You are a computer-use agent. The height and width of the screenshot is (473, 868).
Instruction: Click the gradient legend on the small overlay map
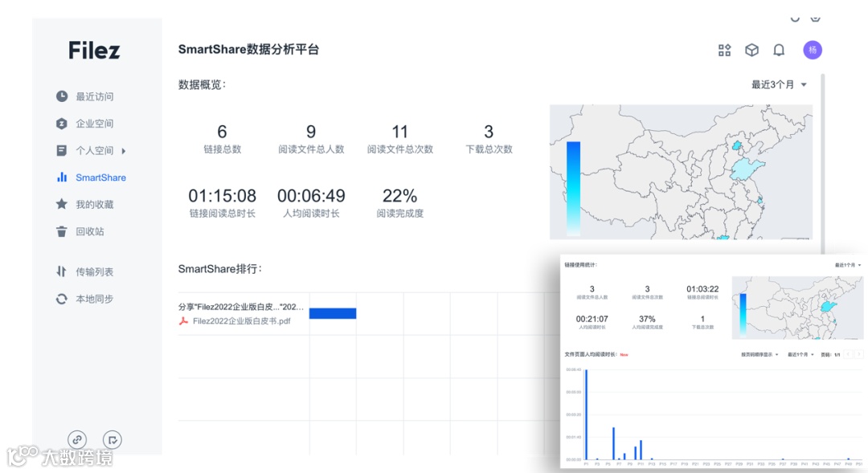click(743, 314)
